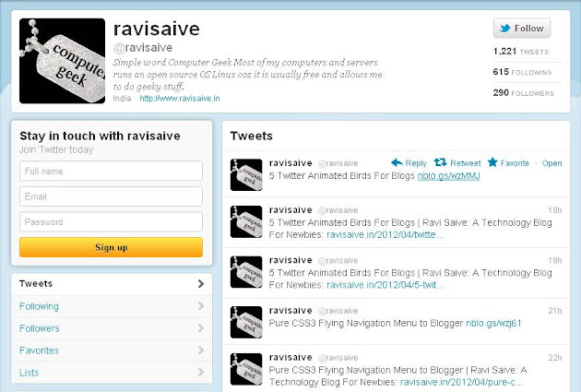Click the 1,221 Tweets count

521,52
